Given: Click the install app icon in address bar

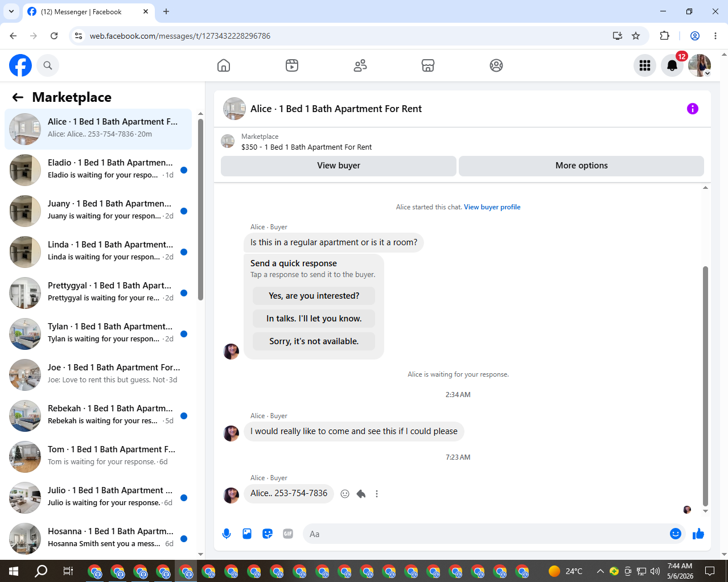Looking at the screenshot, I should pyautogui.click(x=618, y=36).
